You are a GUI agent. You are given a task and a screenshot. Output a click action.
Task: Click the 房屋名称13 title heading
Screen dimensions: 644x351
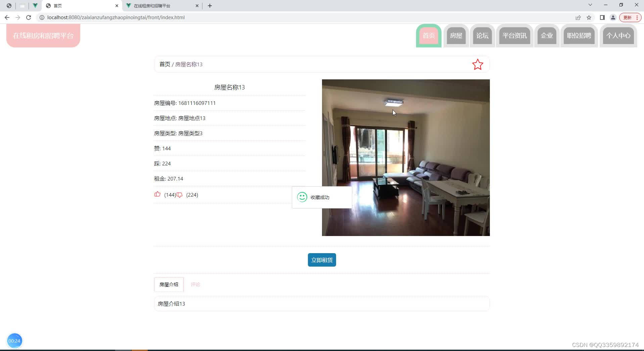(x=230, y=87)
